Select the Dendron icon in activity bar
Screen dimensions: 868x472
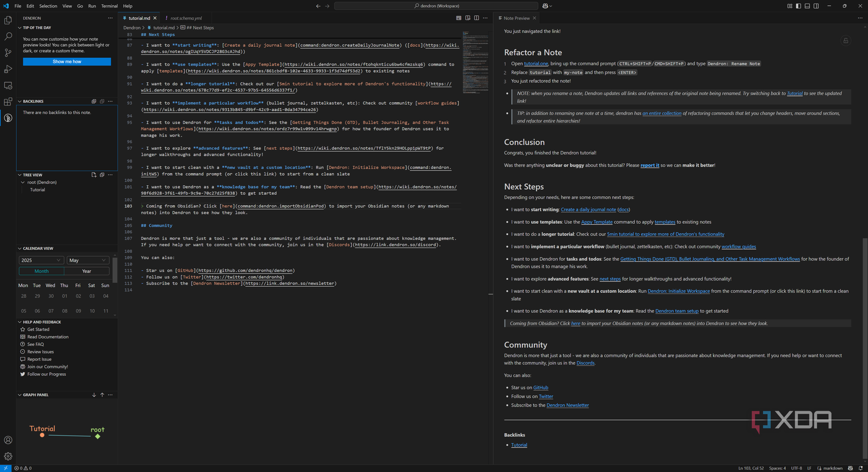point(8,118)
